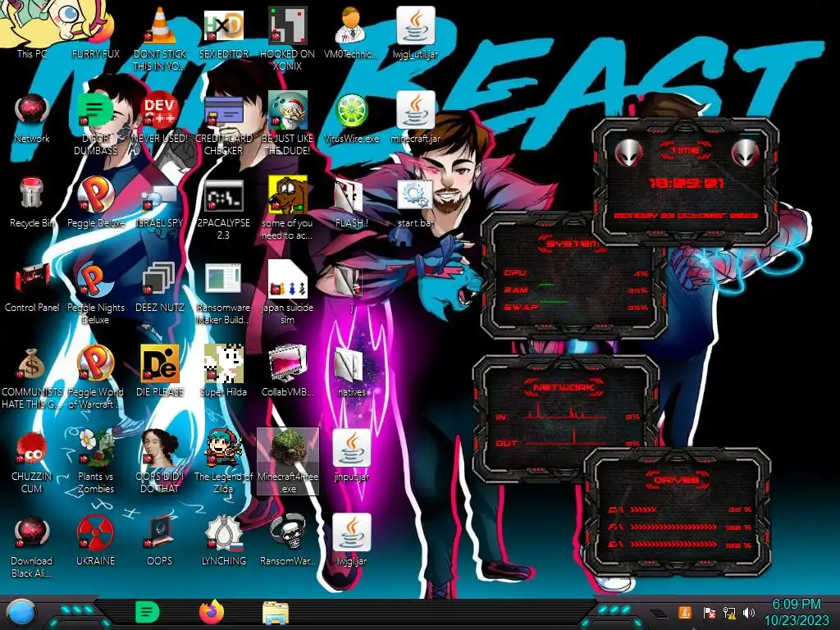Select the start.bat batch file

pyautogui.click(x=415, y=203)
